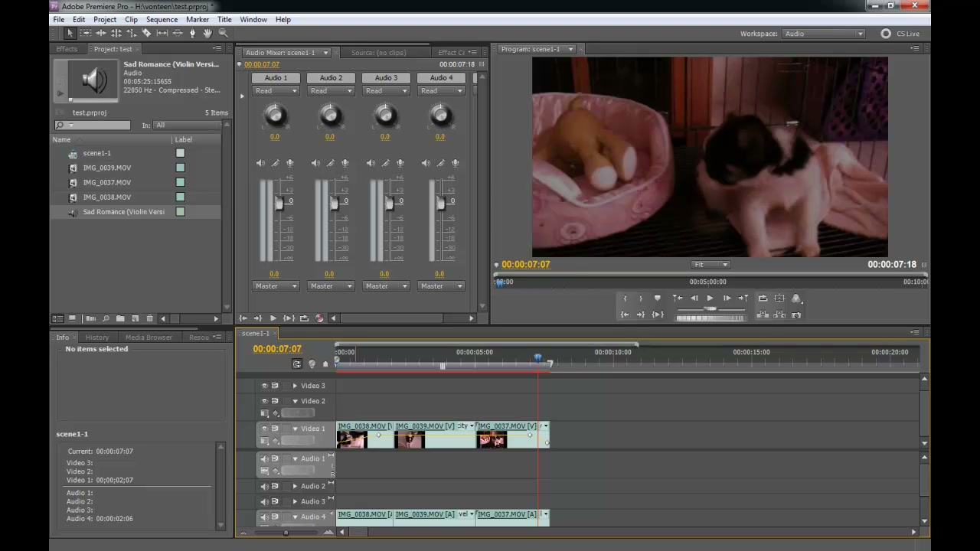The height and width of the screenshot is (551, 980).
Task: Click the CS Live button
Action: [x=900, y=34]
